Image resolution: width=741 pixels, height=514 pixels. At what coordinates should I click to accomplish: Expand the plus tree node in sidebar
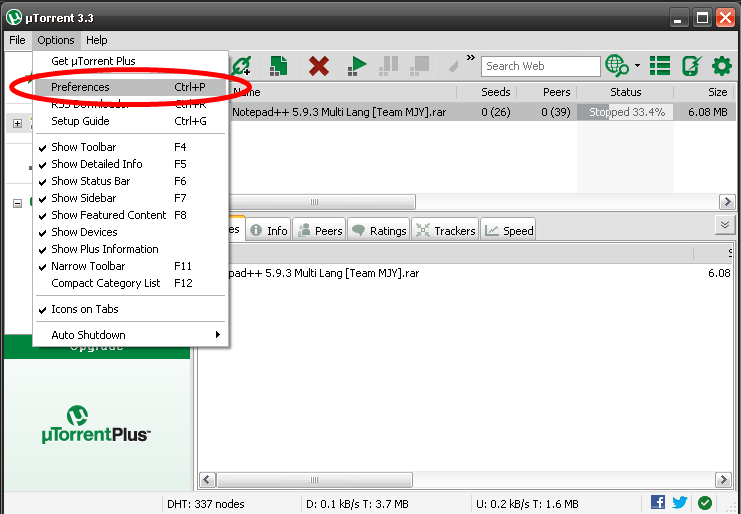tap(17, 123)
